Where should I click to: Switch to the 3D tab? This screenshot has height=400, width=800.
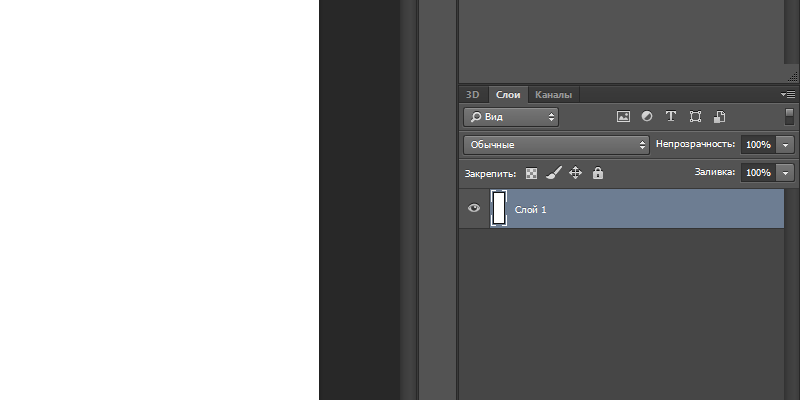(473, 95)
